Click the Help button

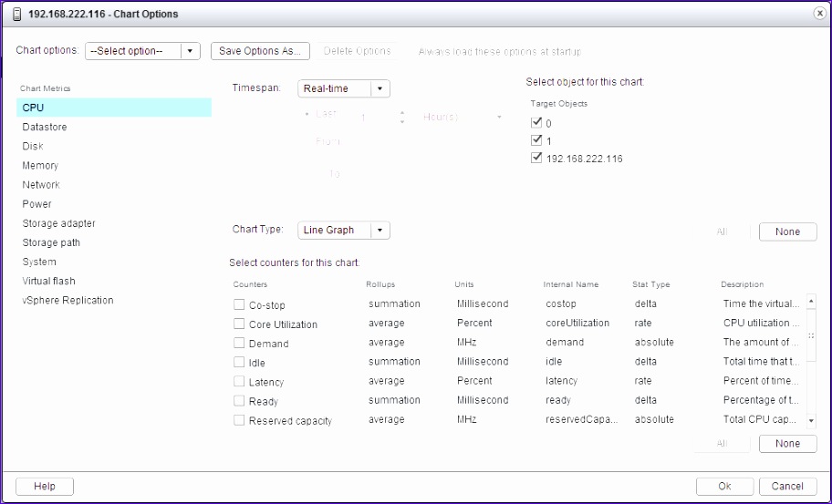click(45, 487)
